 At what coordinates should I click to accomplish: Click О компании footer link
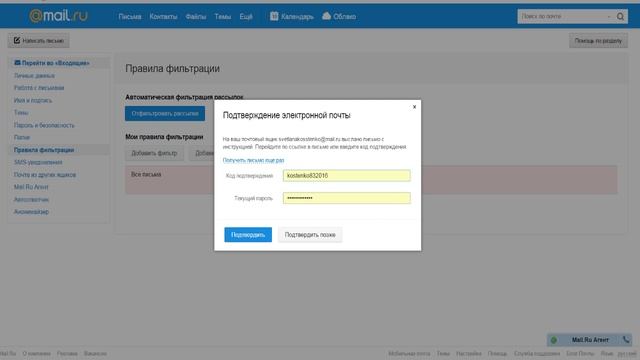(x=37, y=353)
